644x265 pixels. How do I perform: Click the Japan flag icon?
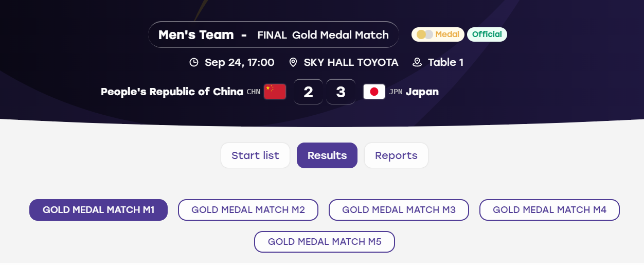click(374, 92)
